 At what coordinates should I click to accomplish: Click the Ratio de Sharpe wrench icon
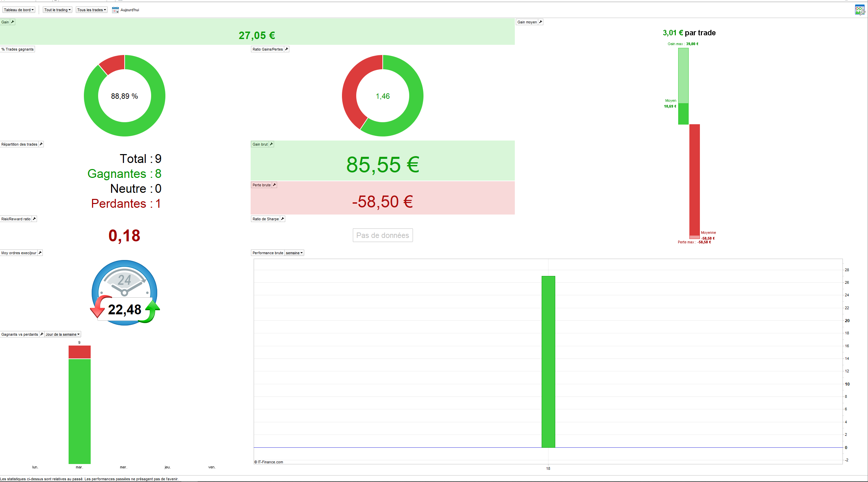pos(283,219)
